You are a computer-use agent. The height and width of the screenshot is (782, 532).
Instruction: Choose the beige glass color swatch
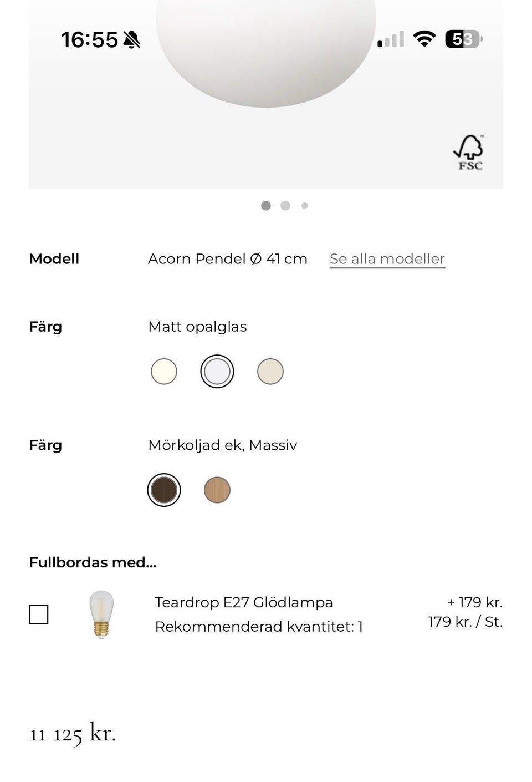pos(270,372)
